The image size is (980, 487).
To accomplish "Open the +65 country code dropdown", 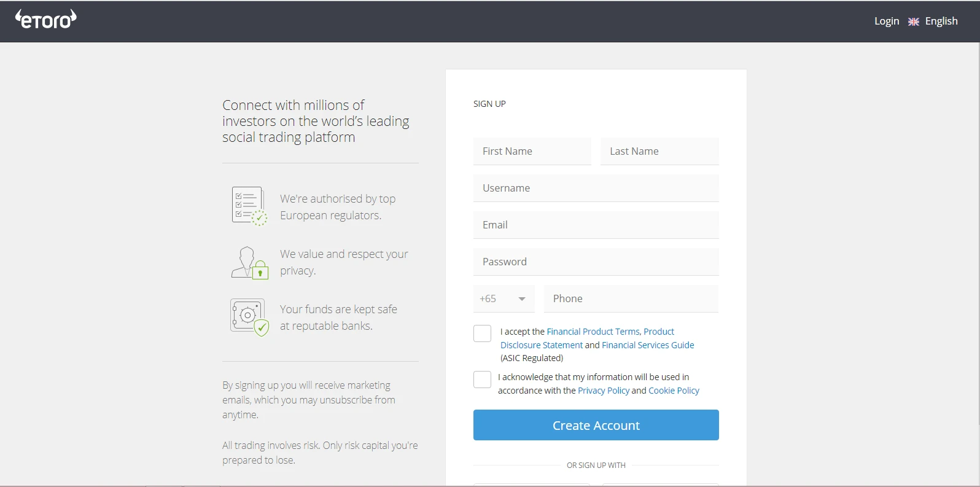I will 504,299.
